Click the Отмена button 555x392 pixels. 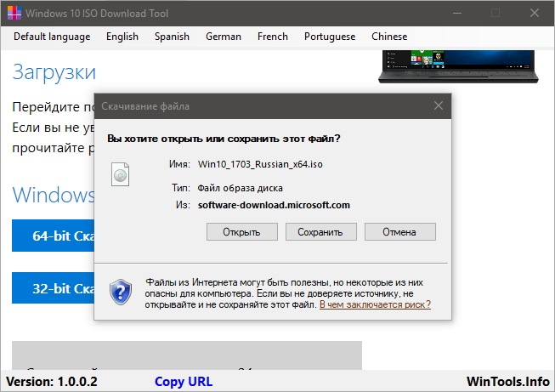(x=400, y=232)
